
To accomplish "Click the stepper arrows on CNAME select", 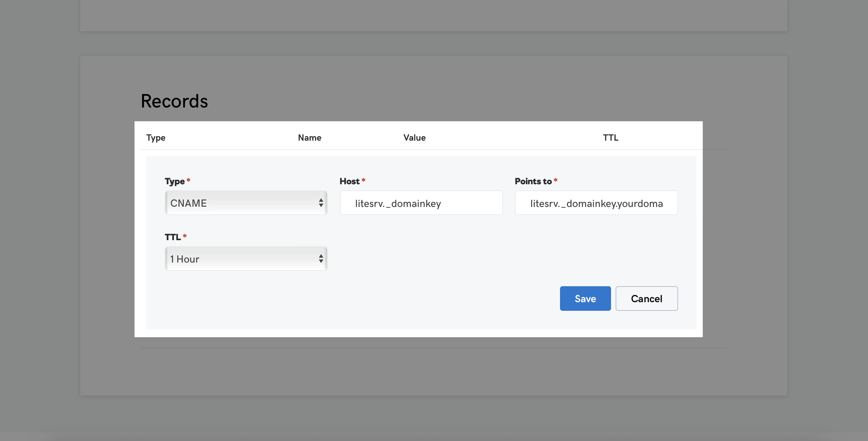I will point(321,203).
